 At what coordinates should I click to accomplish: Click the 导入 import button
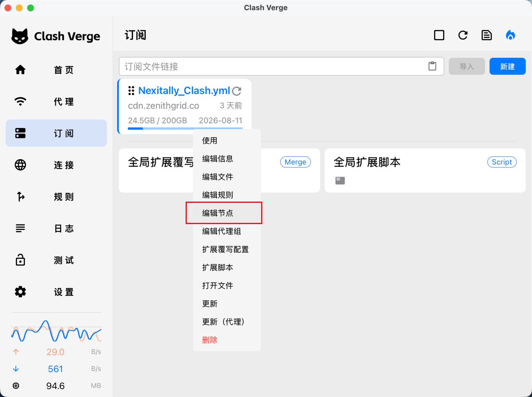pyautogui.click(x=467, y=66)
